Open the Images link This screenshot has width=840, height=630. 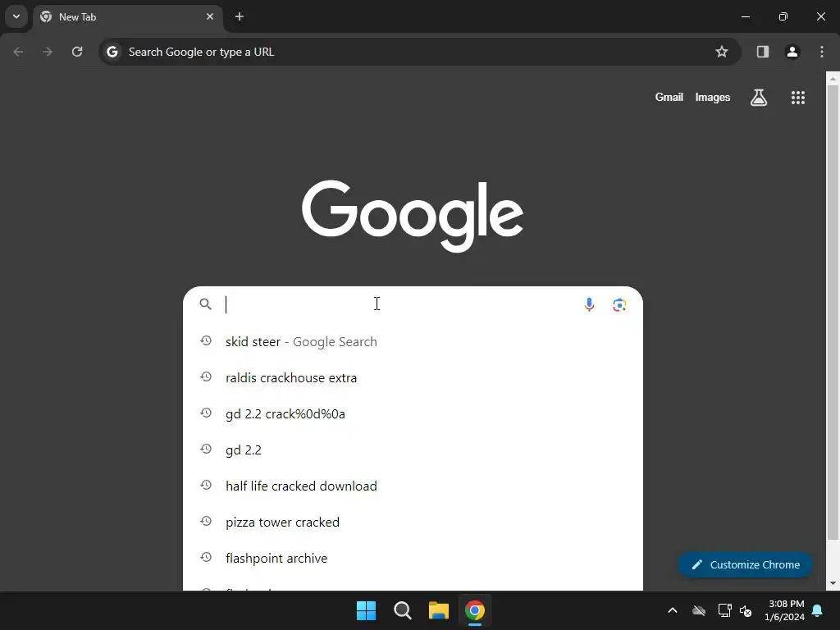coord(713,98)
